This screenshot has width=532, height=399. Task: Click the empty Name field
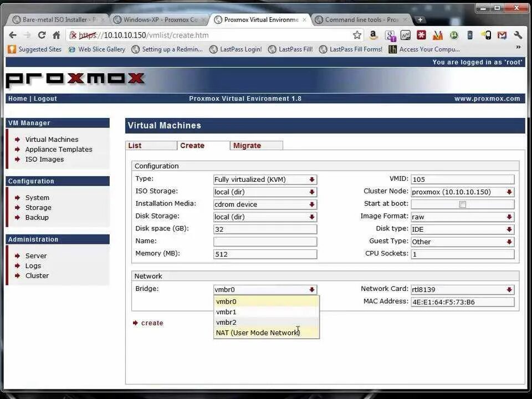[265, 242]
